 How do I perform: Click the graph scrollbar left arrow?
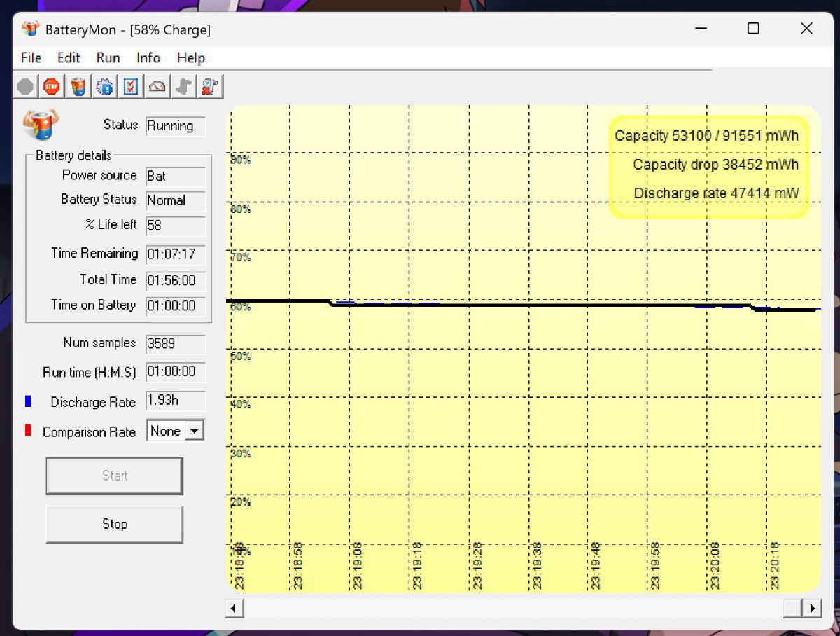coord(234,608)
